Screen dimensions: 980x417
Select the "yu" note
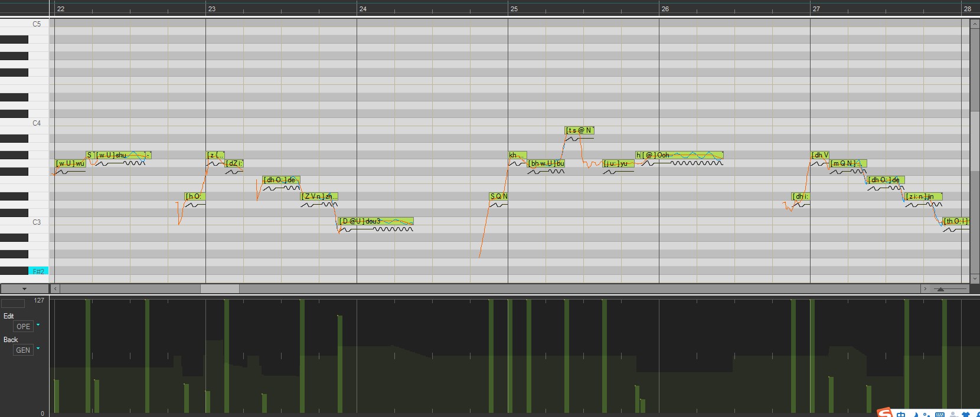pyautogui.click(x=618, y=163)
